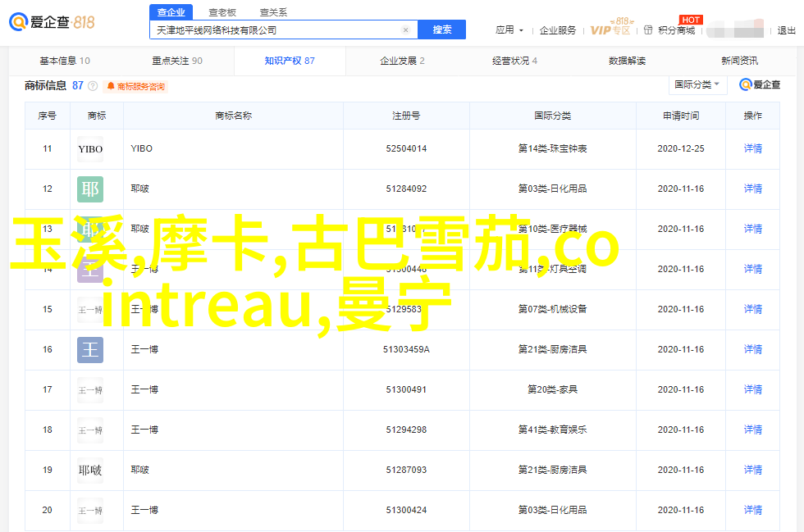Open 详情 for registration 51300491

coord(753,389)
